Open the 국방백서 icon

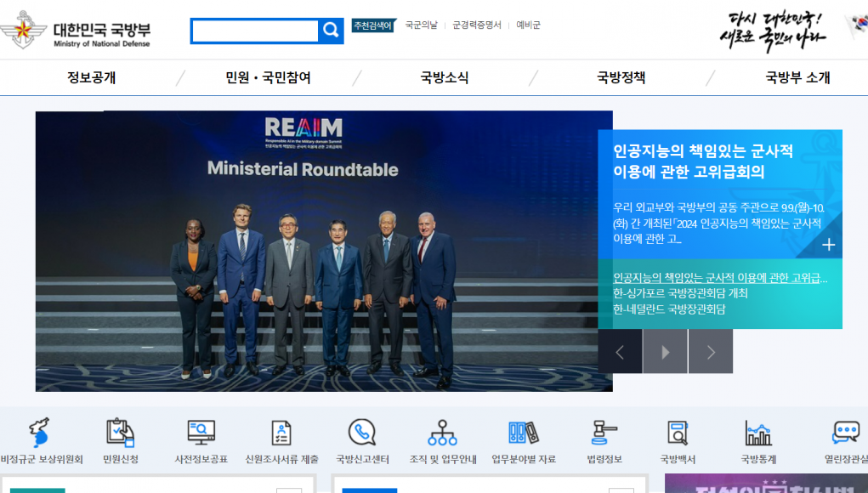click(x=678, y=433)
